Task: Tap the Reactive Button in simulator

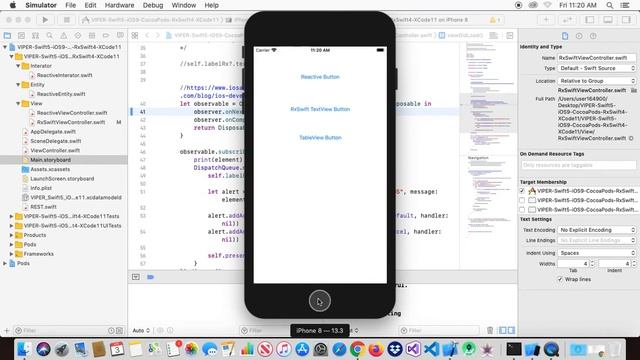Action: (x=320, y=77)
